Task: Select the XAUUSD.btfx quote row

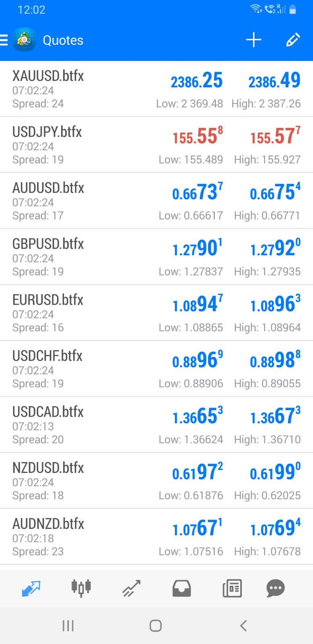Action: pyautogui.click(x=80, y=89)
